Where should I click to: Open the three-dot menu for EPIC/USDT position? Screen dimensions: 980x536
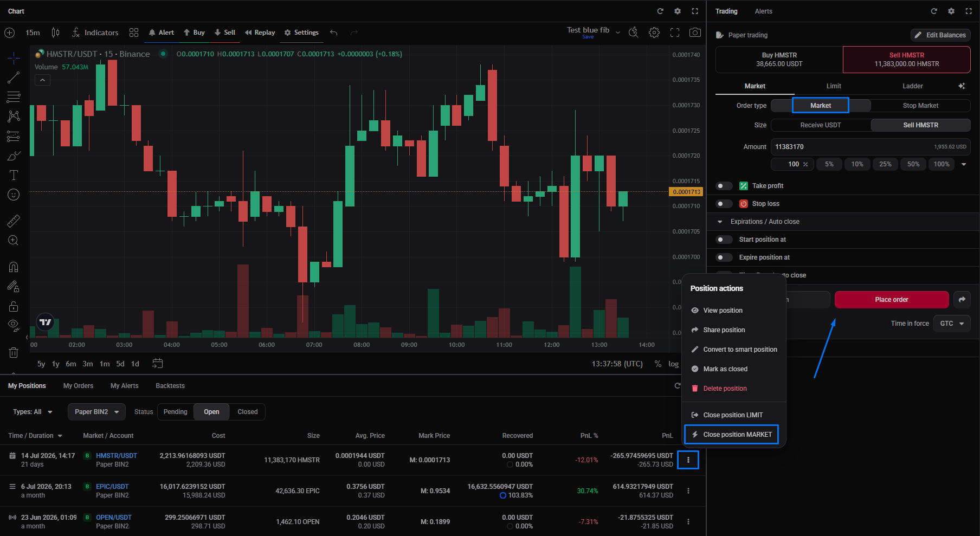coord(688,491)
